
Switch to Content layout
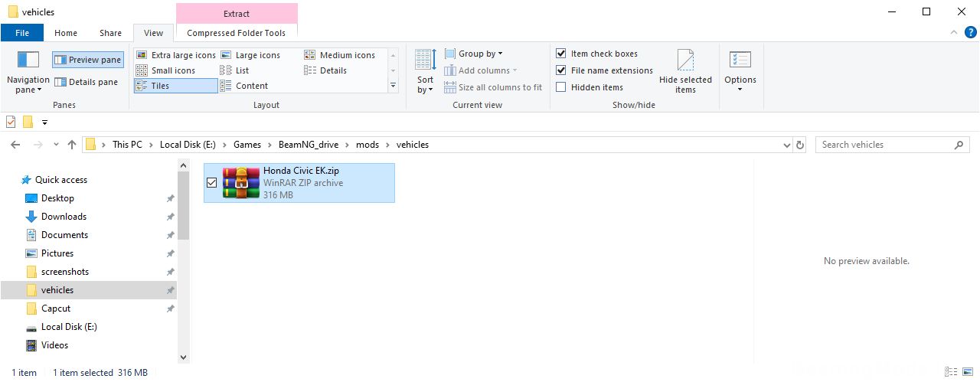[243, 86]
